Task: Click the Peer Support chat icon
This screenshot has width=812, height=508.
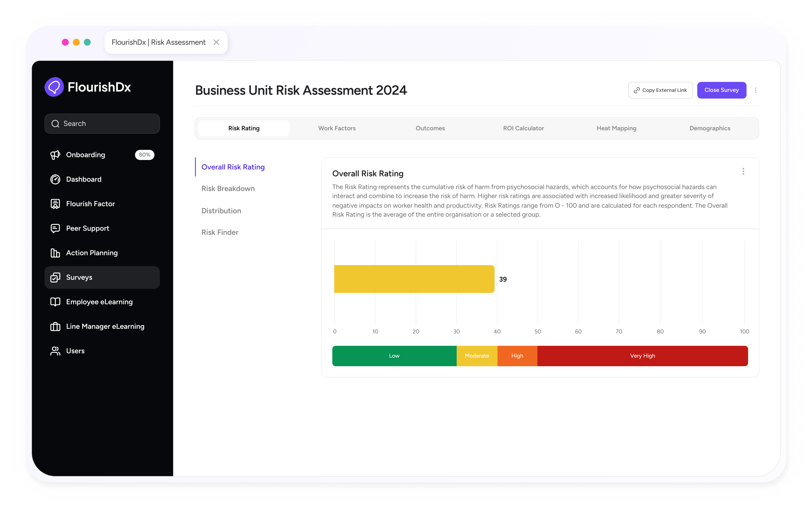Action: 55,228
